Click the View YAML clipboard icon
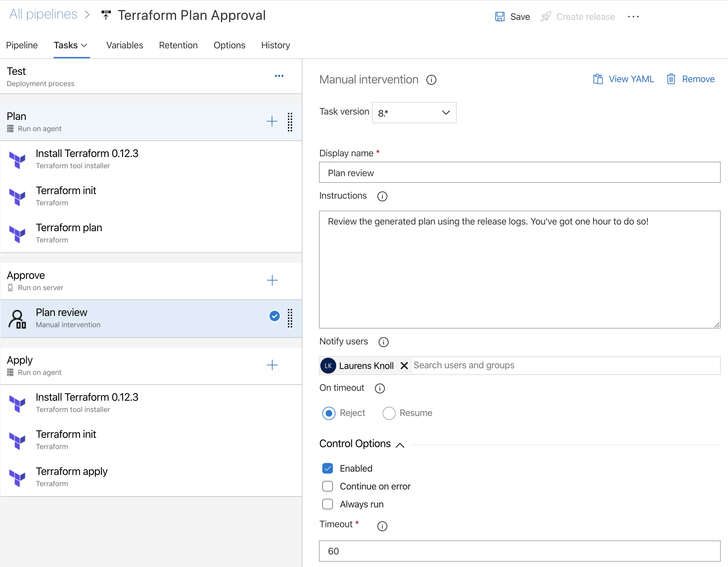Screen dimensions: 728x567 (x=598, y=79)
